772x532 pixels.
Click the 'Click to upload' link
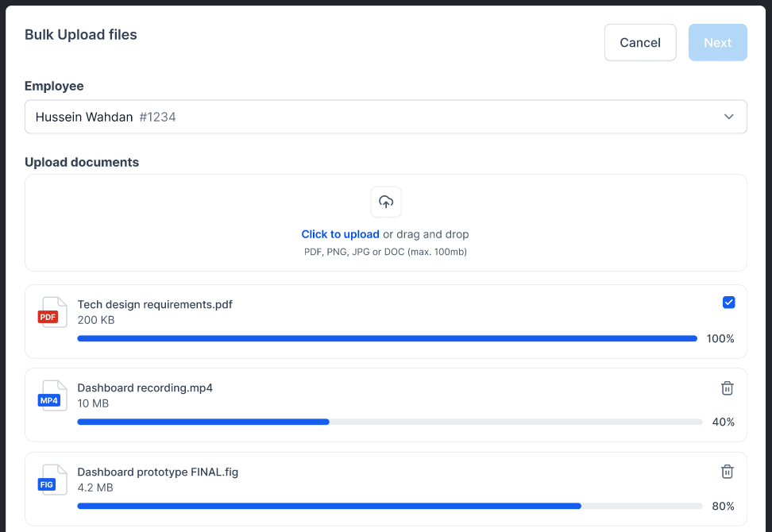(x=340, y=234)
